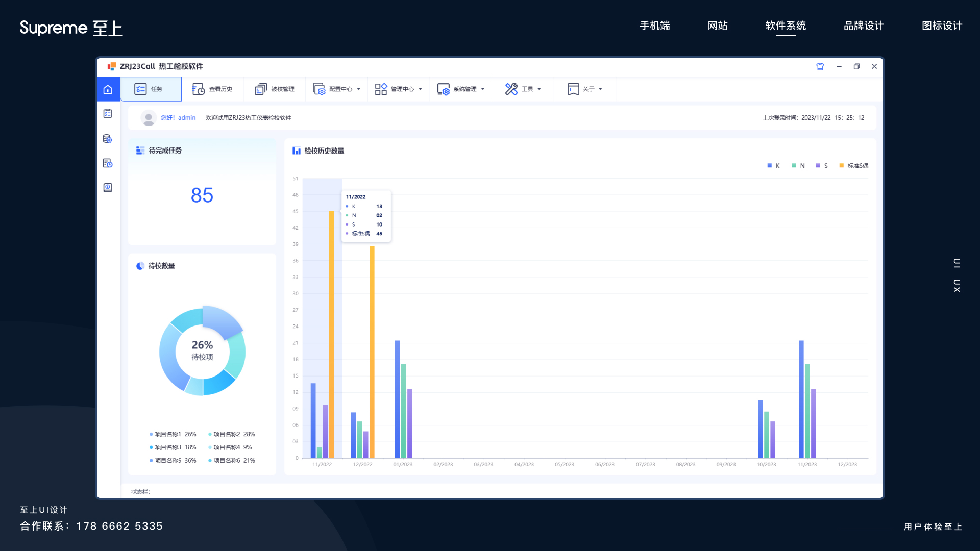Click the document history sidebar icon
Image resolution: width=980 pixels, height=551 pixels.
pyautogui.click(x=108, y=163)
